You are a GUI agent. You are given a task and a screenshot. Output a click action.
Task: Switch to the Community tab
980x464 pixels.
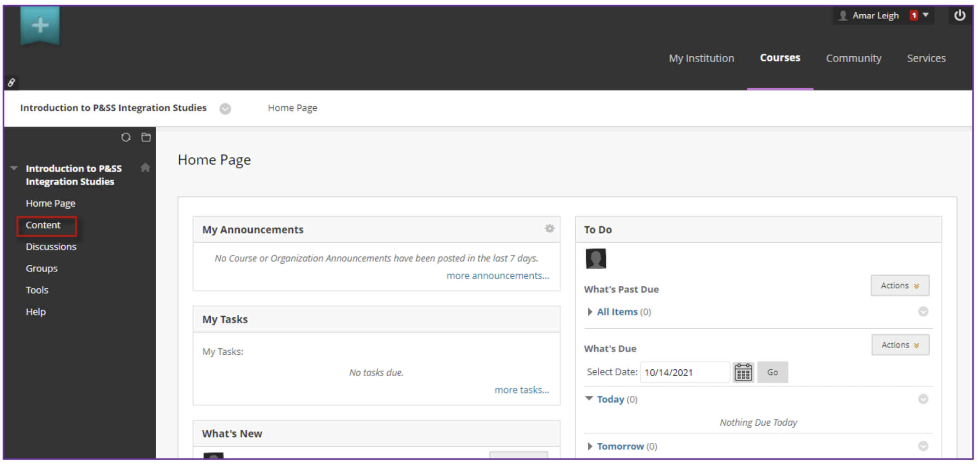tap(853, 58)
